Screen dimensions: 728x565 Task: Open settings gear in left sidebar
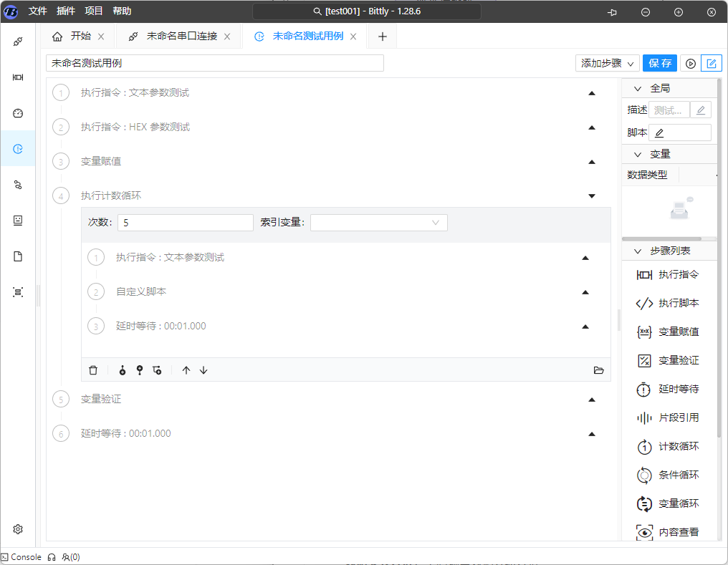(18, 529)
